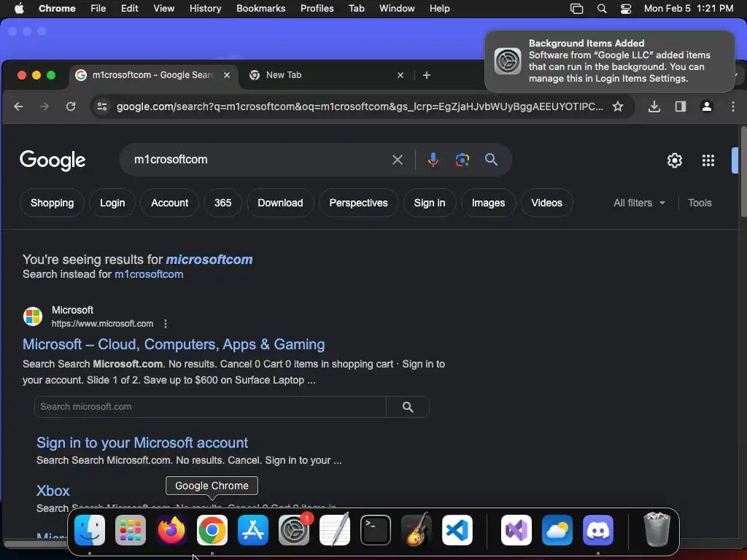The height and width of the screenshot is (560, 747).
Task: Open Visual Studio Code from the Dock
Action: pos(457,530)
